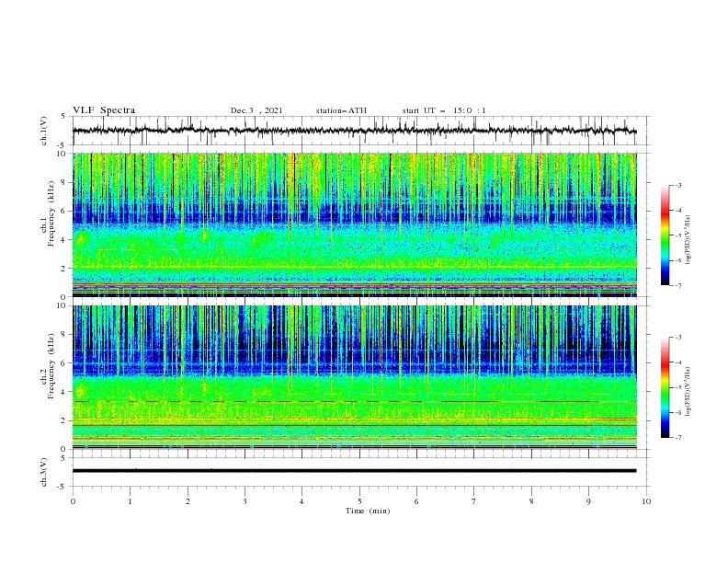Click the ch.2 "Frequency (kHz)" axis label

tap(51, 366)
